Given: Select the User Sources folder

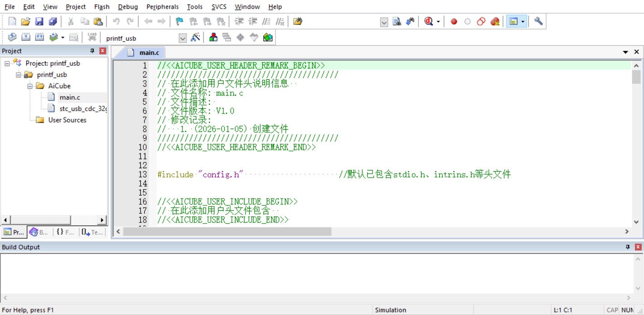Looking at the screenshot, I should [x=67, y=120].
